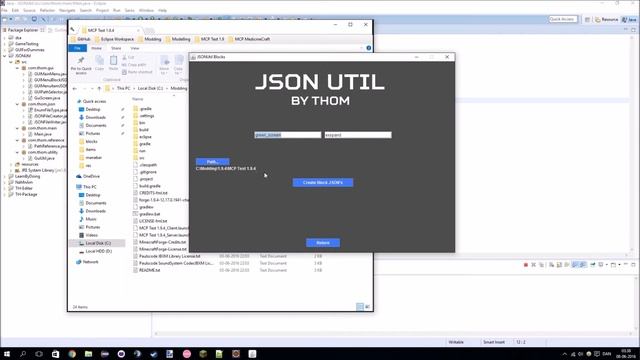Click the Explorer Up arrow
640x360 pixels.
(x=99, y=89)
